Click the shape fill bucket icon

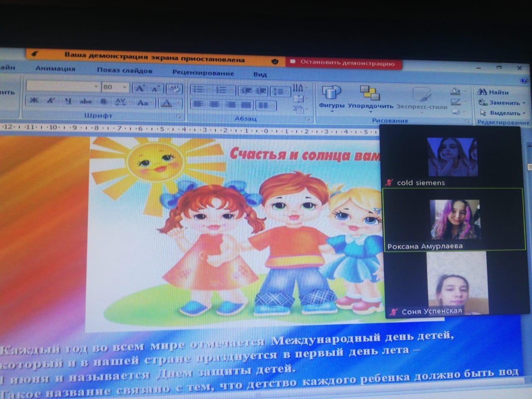(456, 91)
